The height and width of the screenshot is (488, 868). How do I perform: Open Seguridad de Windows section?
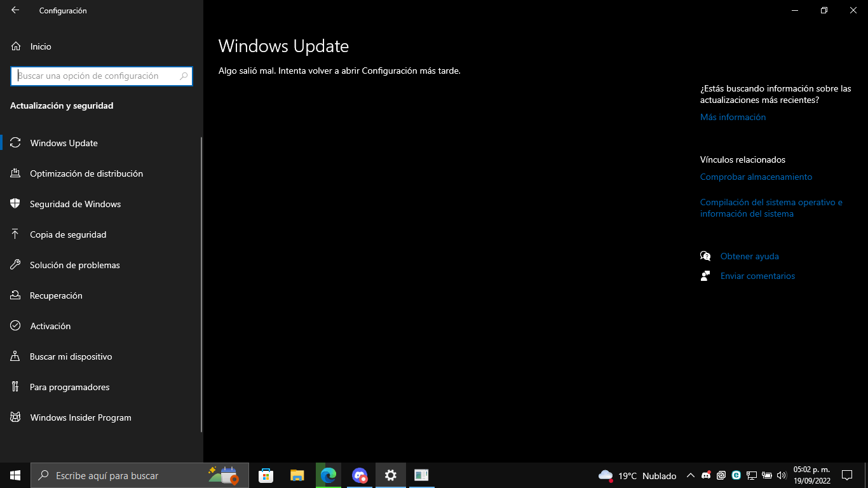[102, 204]
